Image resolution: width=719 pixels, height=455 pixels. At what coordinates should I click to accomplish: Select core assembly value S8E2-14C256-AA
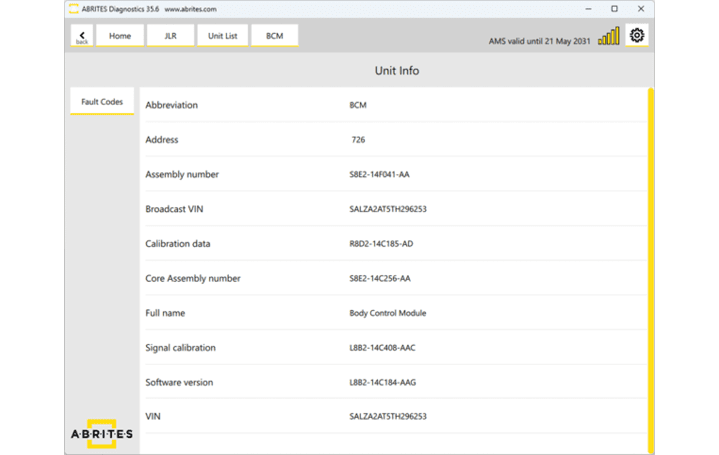coord(380,278)
